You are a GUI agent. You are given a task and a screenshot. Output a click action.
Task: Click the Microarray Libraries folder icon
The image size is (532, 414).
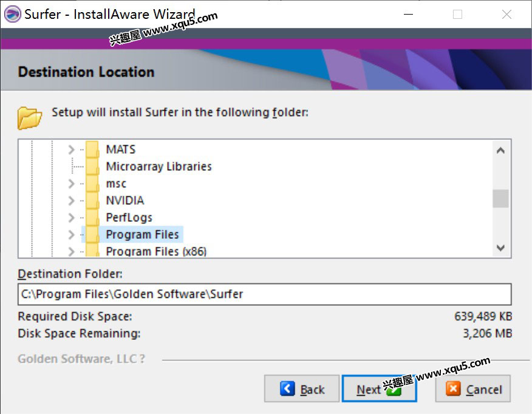tap(92, 167)
